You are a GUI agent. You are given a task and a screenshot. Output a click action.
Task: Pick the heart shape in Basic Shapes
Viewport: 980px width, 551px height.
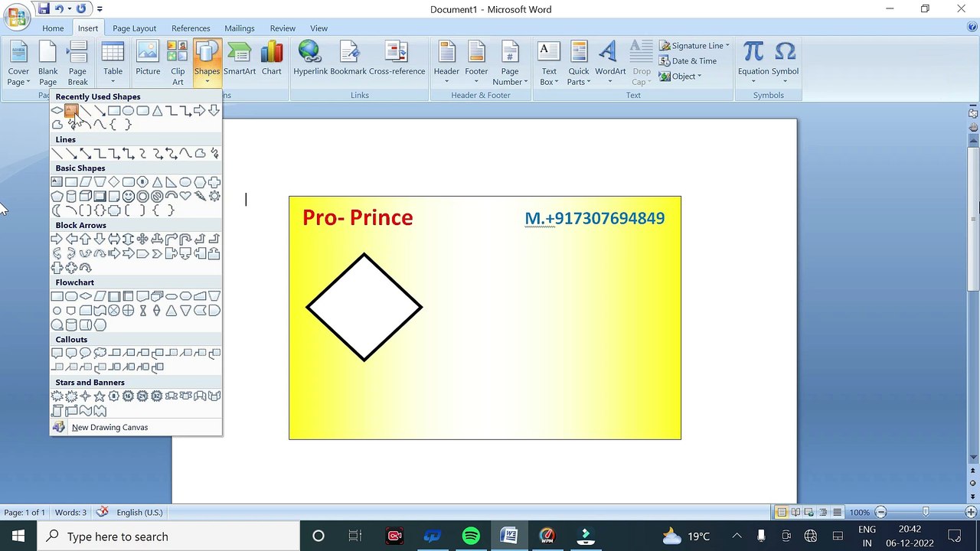click(185, 197)
